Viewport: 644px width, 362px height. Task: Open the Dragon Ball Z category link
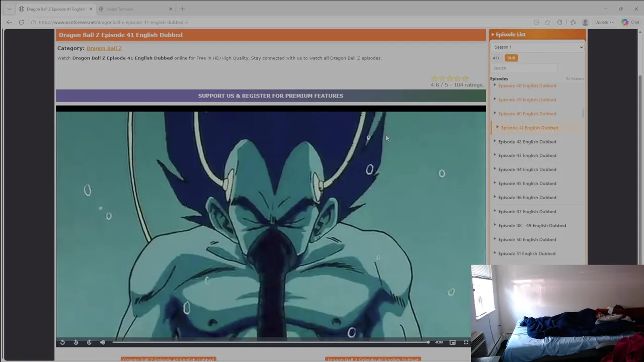[104, 48]
